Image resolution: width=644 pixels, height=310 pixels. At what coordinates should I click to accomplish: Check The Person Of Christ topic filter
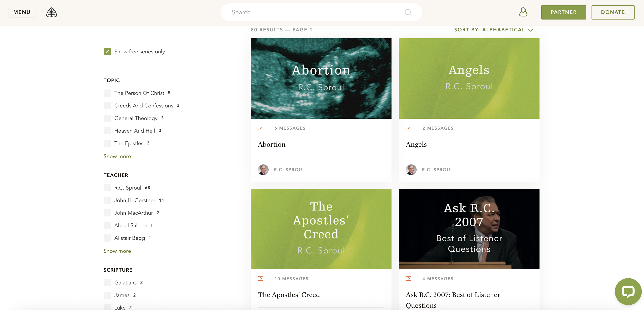[x=107, y=93]
